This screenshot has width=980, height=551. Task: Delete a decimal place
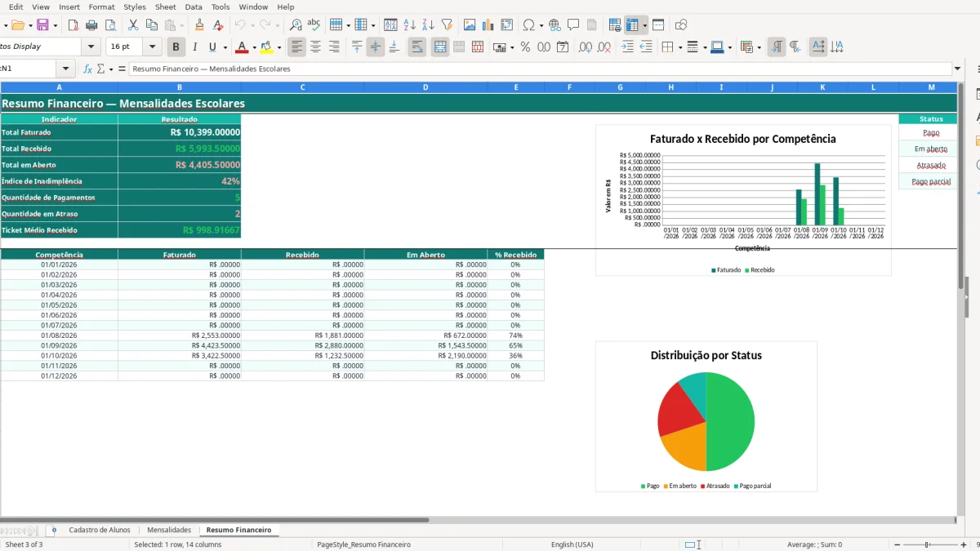point(604,47)
